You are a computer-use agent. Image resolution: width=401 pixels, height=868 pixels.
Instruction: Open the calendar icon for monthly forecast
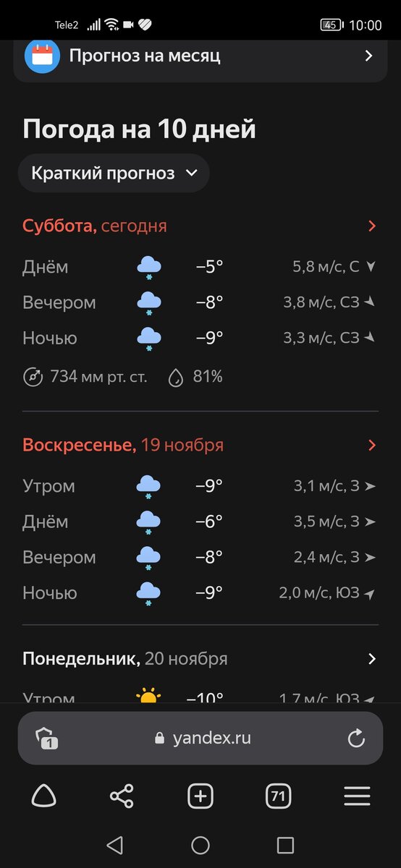coord(42,56)
